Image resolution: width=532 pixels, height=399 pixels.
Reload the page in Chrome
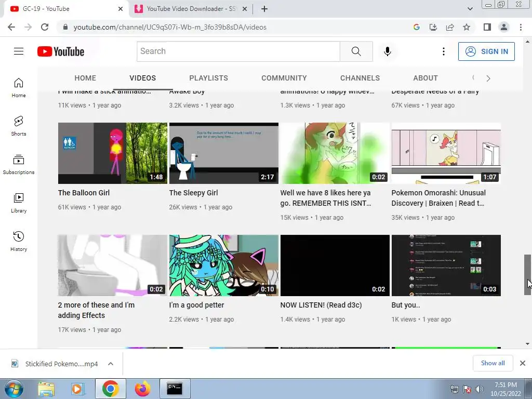point(45,27)
